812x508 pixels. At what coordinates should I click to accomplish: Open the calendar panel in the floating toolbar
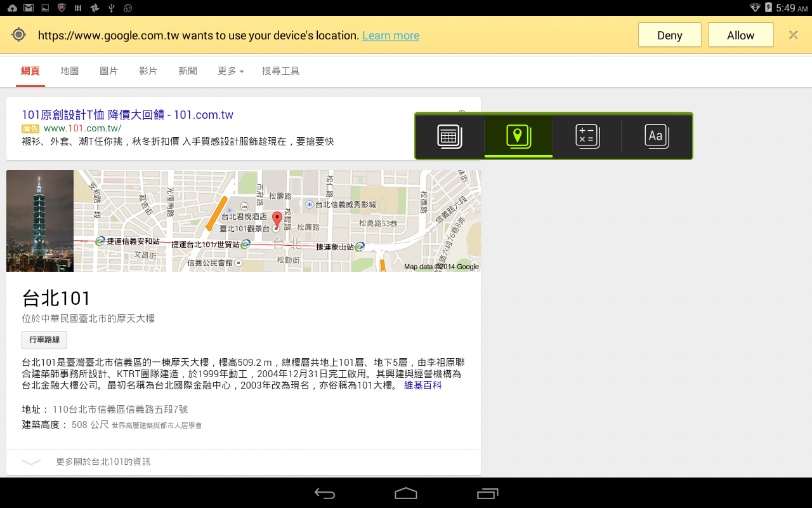point(450,137)
